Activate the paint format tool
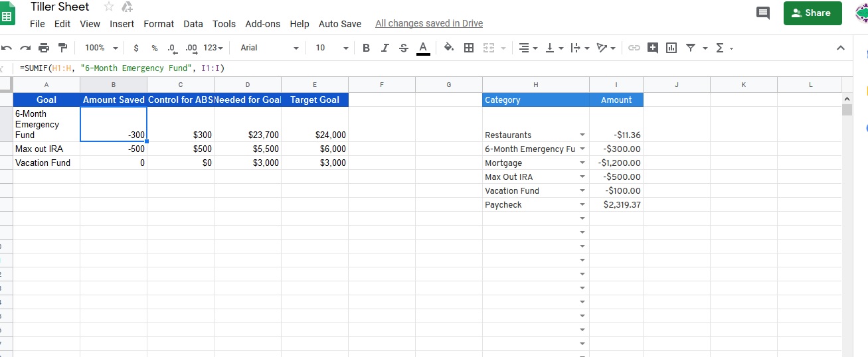Viewport: 868px width, 357px height. tap(62, 48)
